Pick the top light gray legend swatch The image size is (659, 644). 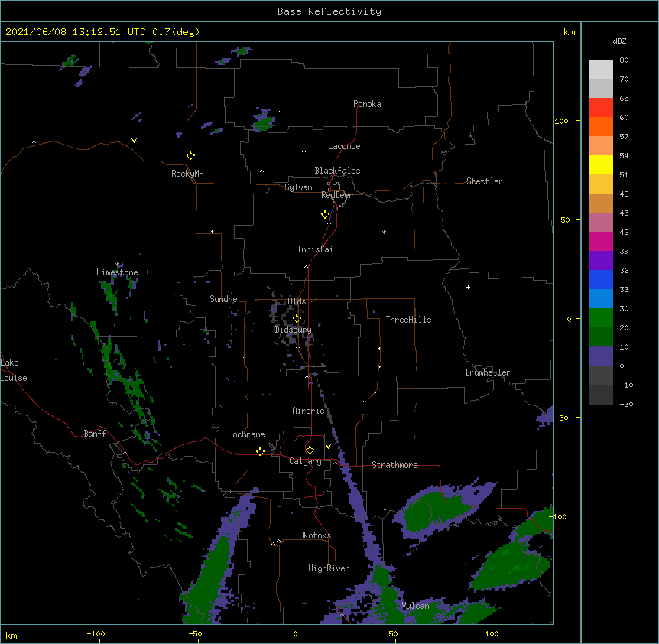(601, 70)
